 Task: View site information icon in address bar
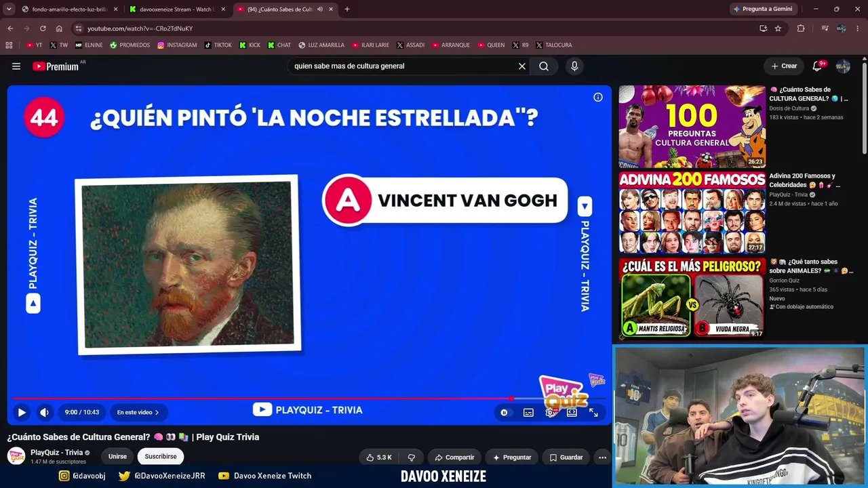[79, 28]
